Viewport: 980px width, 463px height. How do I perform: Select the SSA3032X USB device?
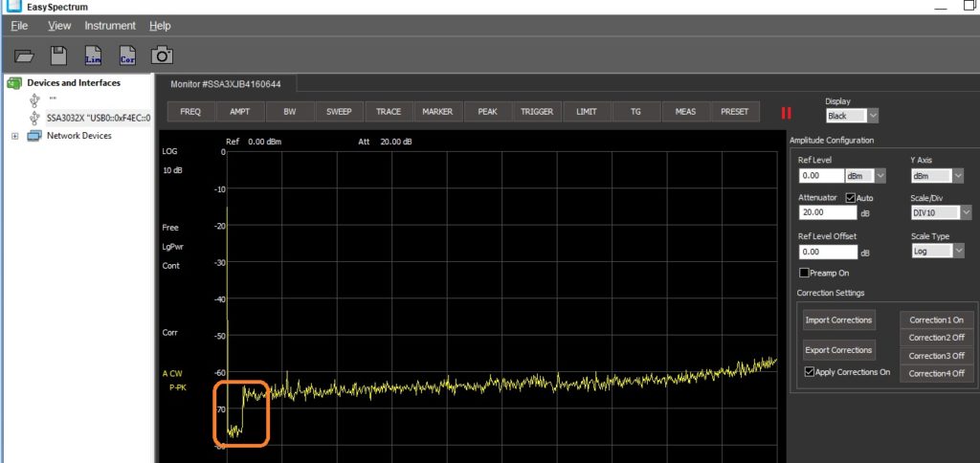(98, 118)
